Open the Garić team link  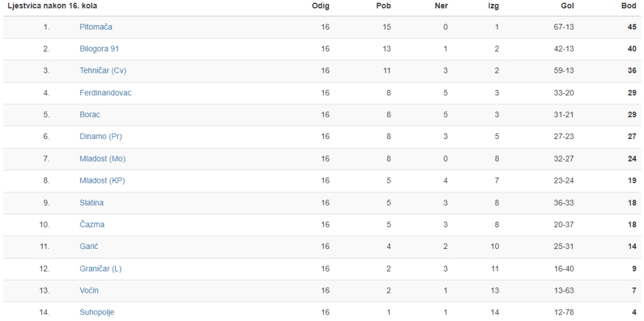coord(89,247)
